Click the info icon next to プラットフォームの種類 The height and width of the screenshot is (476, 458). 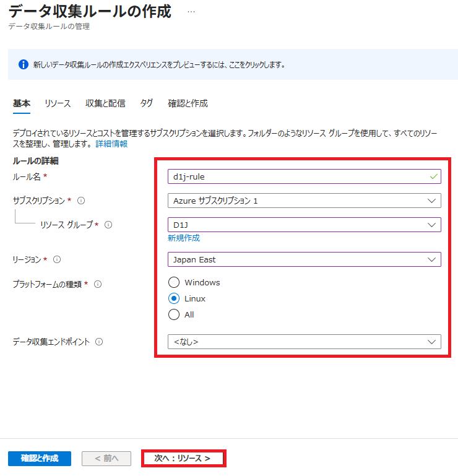coord(97,284)
